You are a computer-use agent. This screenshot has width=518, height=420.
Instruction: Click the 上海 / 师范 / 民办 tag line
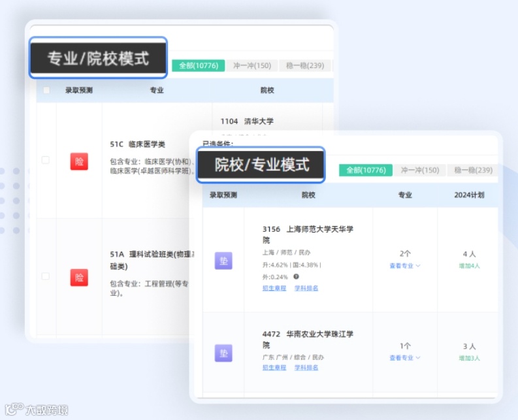(286, 253)
